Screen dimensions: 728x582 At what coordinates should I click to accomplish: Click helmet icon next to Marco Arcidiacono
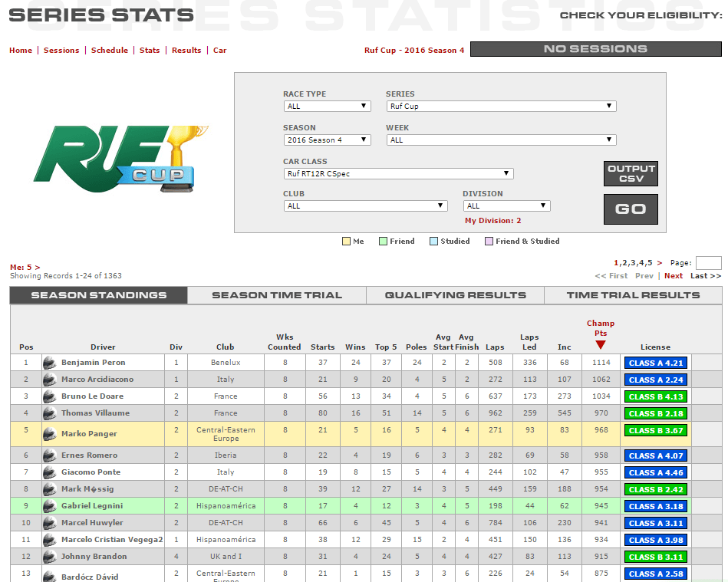click(49, 380)
